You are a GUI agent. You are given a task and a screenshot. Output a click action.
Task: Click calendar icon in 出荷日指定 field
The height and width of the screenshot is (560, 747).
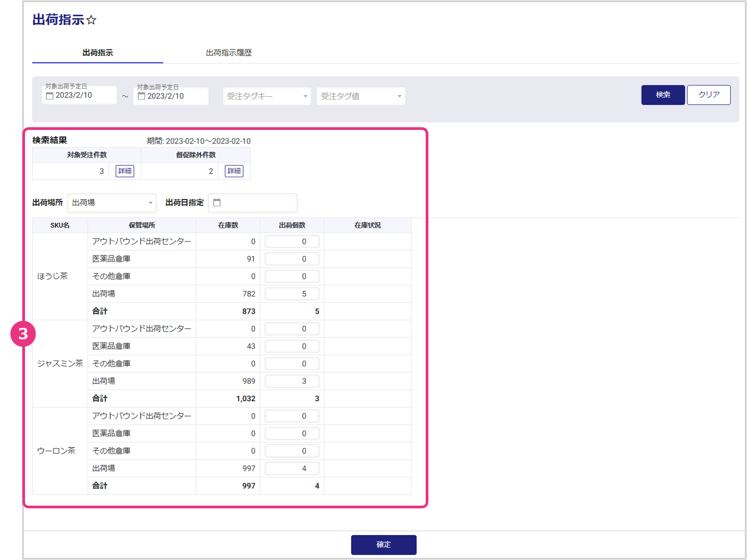point(217,203)
